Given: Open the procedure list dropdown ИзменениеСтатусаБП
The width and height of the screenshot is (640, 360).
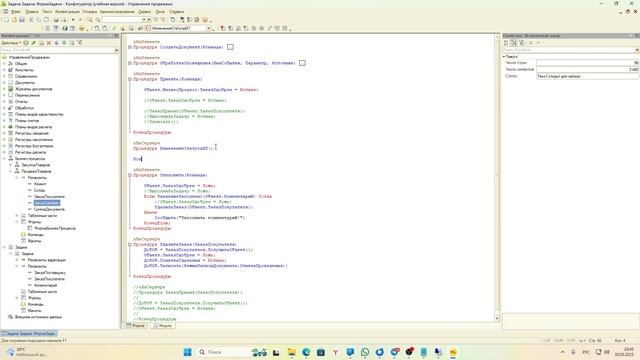Looking at the screenshot, I should click(209, 29).
